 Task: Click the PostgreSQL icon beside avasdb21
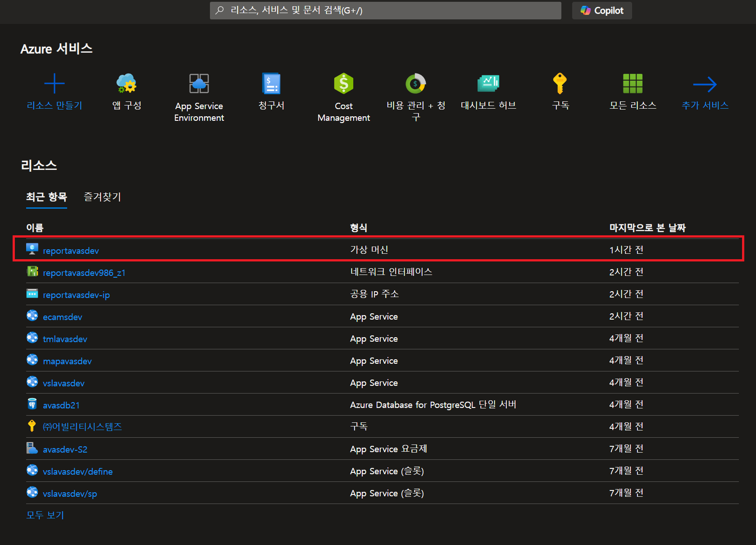click(32, 403)
